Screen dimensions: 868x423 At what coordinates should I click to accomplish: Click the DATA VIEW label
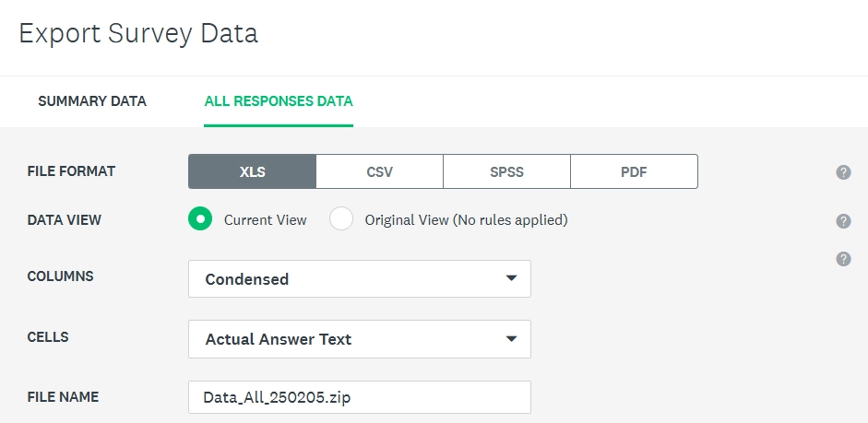(x=65, y=220)
